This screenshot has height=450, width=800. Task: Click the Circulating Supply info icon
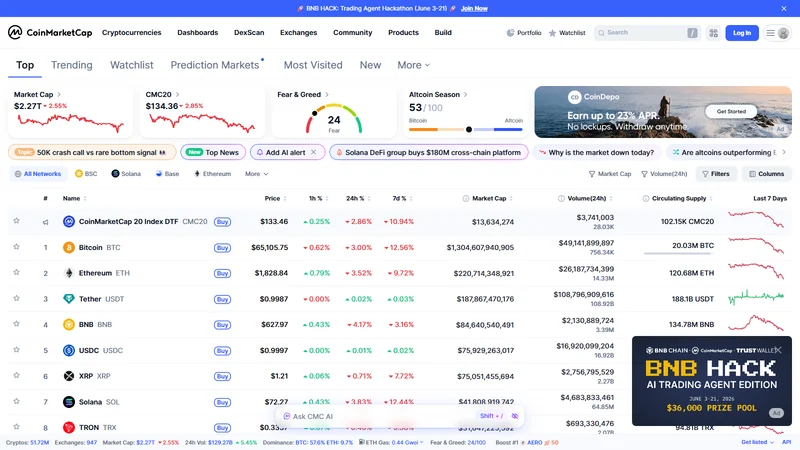(x=646, y=198)
